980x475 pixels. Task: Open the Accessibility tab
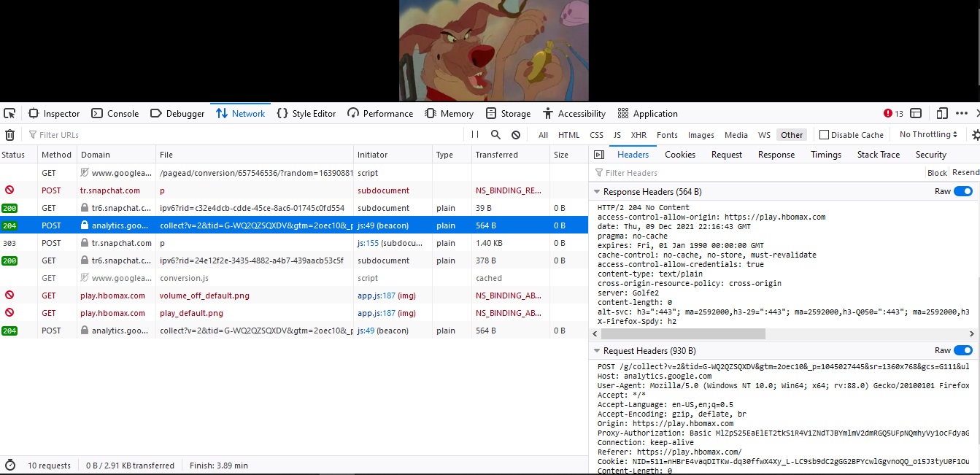point(574,114)
